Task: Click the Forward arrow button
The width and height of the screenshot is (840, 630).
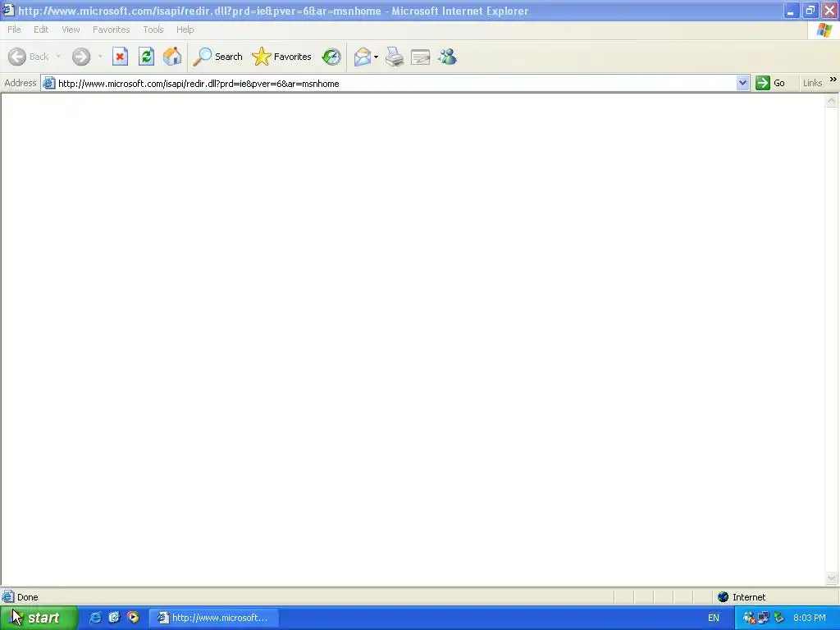Action: (x=81, y=57)
